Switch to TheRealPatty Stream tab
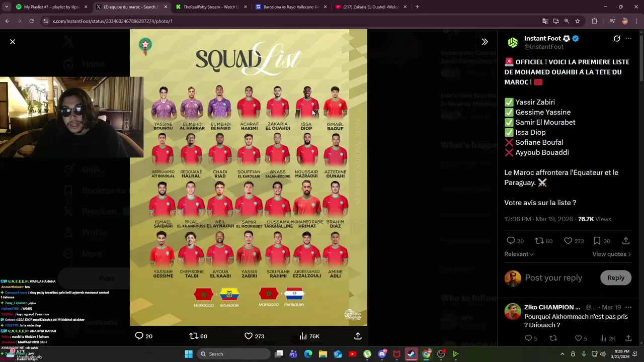Image resolution: width=644 pixels, height=362 pixels. tap(211, 7)
